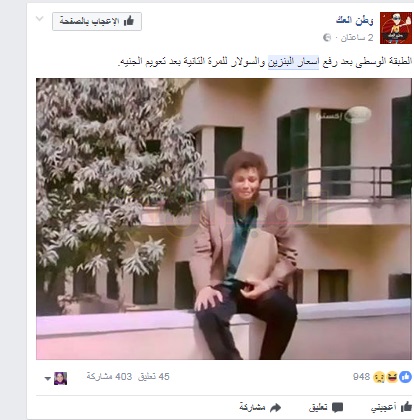Viewport: 414px width, 420px height.
Task: Expand the post-as identity dropdown arrow
Action: [47, 379]
